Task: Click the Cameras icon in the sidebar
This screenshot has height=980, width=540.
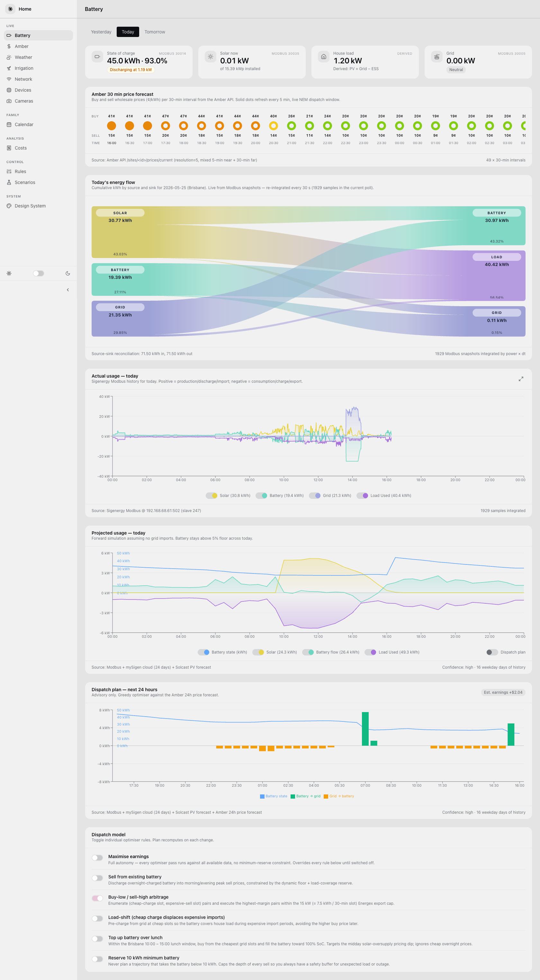Action: pos(9,101)
